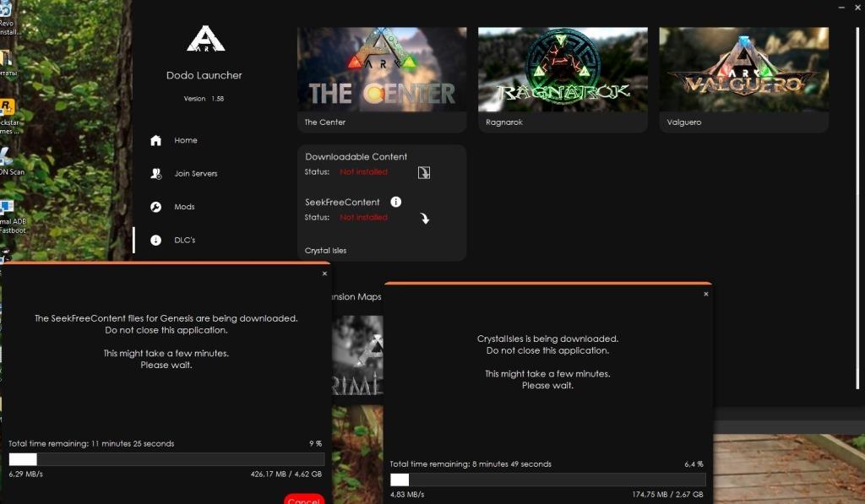Click the "Downloadable Content" heading
This screenshot has width=865, height=504.
[356, 157]
